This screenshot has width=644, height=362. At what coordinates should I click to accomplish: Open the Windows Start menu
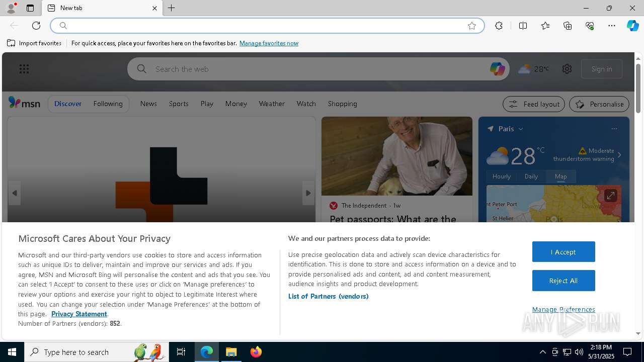12,352
